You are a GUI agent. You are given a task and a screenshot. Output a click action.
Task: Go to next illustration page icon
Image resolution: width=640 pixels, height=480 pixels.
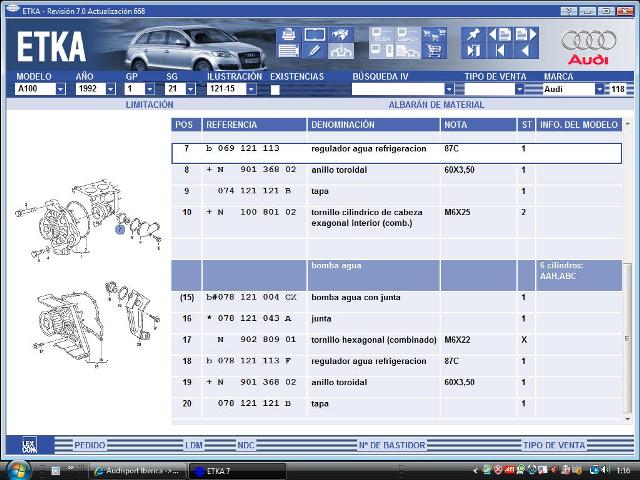coord(526,34)
